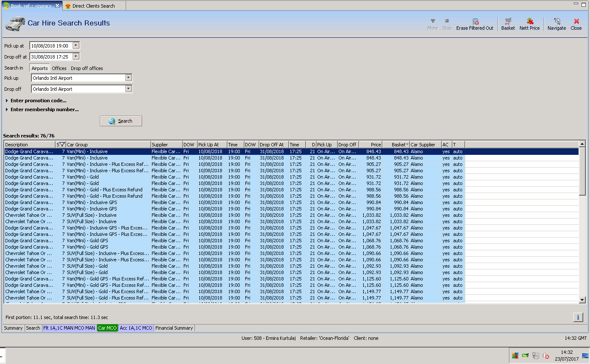590x364 pixels.
Task: Sort by the Price column header
Action: [371, 145]
